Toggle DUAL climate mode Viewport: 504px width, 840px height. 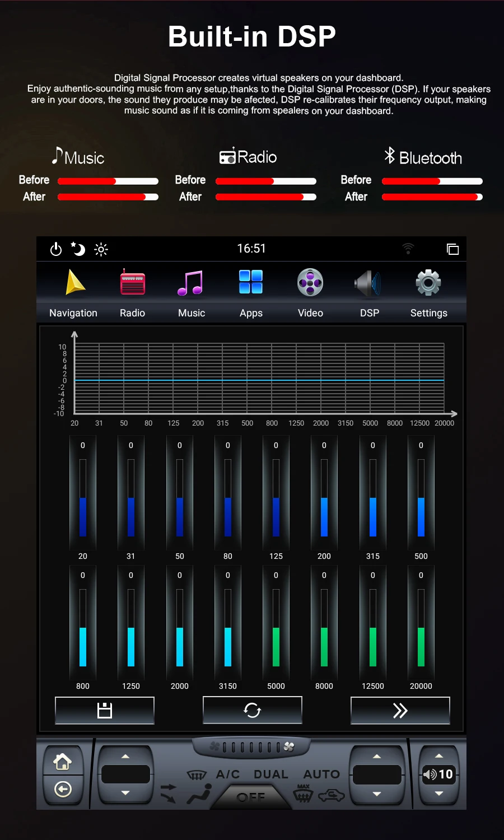271,774
